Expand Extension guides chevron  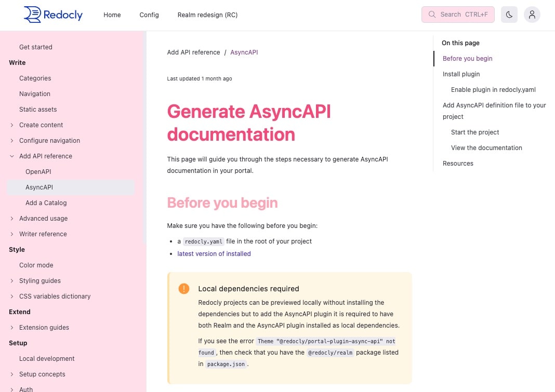[11, 327]
